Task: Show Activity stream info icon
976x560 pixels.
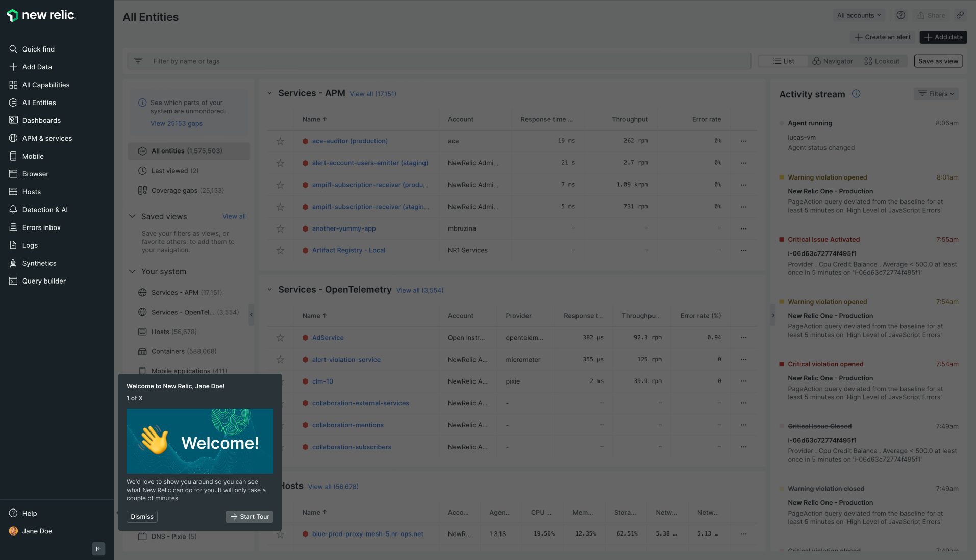Action: coord(856,94)
